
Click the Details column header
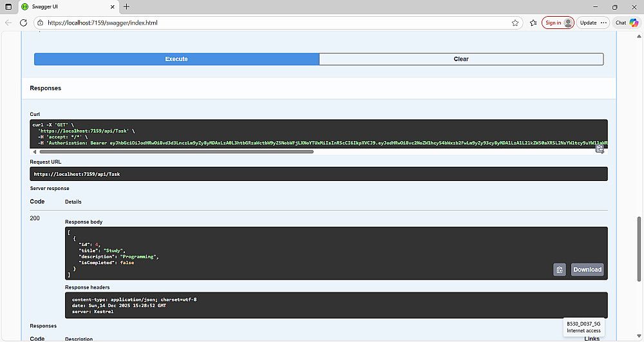click(x=73, y=202)
